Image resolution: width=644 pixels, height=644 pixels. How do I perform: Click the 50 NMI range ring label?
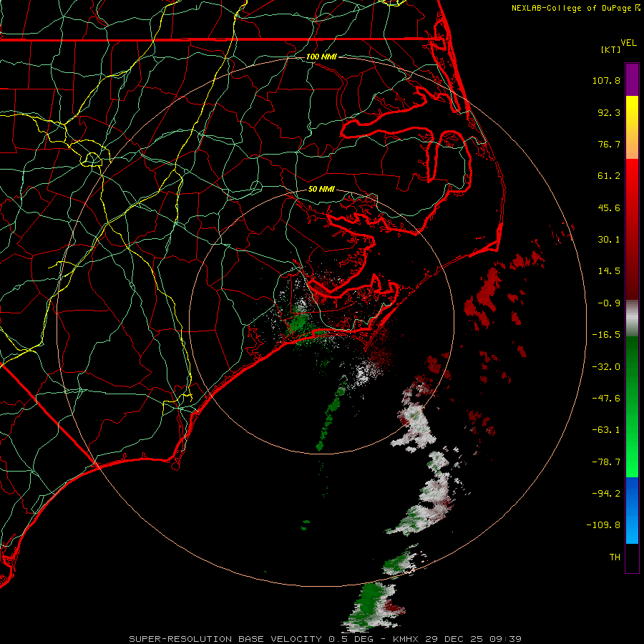(x=321, y=189)
